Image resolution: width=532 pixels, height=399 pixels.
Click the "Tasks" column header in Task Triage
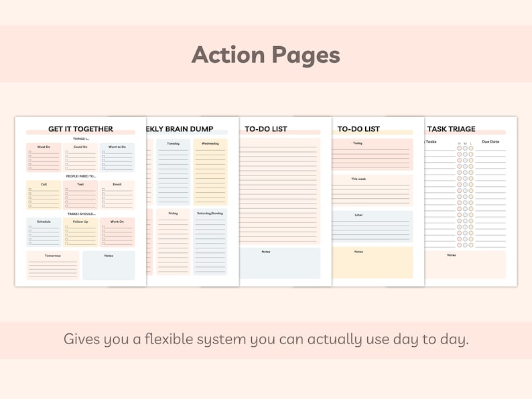point(431,142)
